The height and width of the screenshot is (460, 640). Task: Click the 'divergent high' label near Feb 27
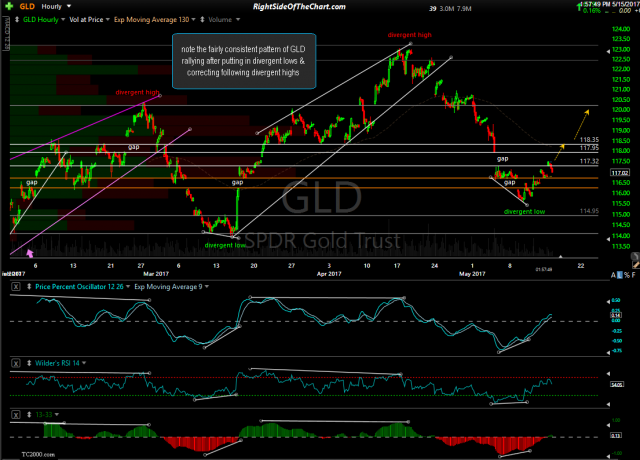(137, 92)
